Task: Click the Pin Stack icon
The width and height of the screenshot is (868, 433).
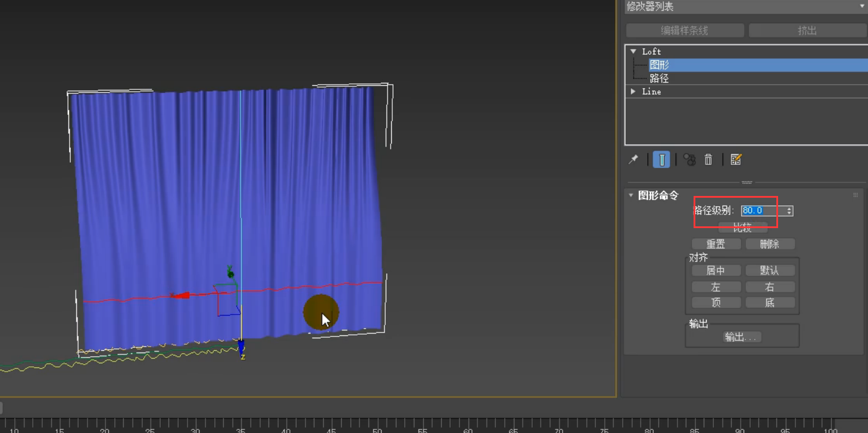Action: [633, 160]
